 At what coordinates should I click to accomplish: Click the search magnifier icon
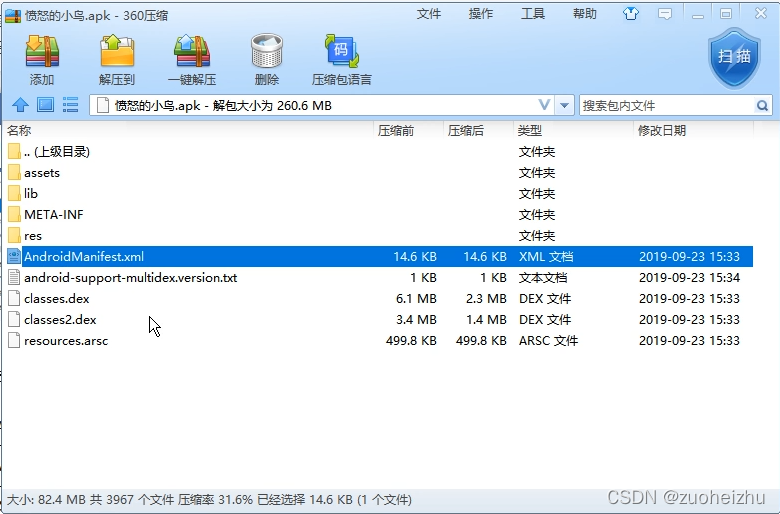pyautogui.click(x=762, y=105)
